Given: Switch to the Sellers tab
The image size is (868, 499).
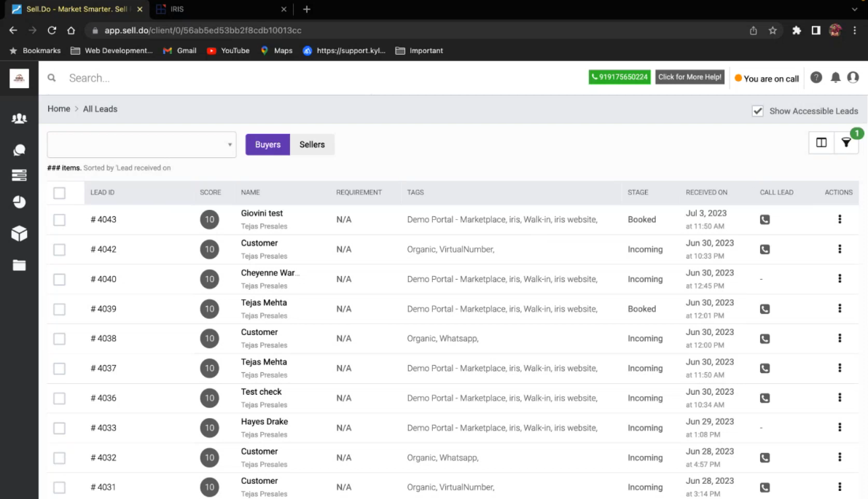Looking at the screenshot, I should point(312,144).
